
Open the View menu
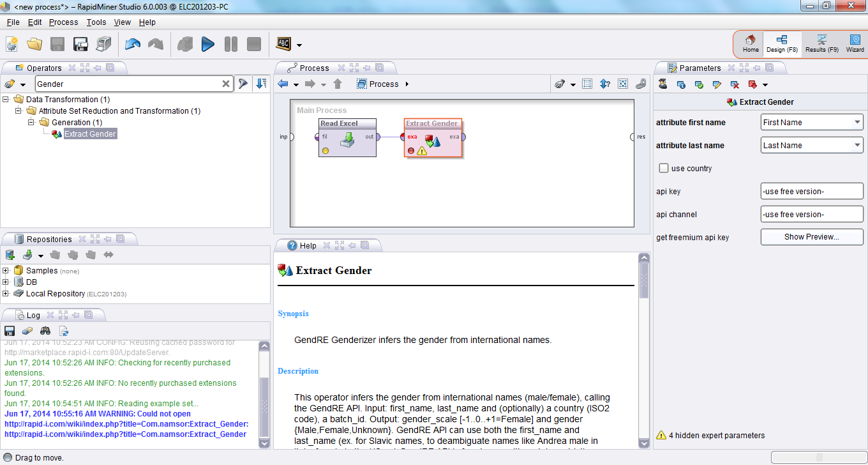(x=122, y=22)
